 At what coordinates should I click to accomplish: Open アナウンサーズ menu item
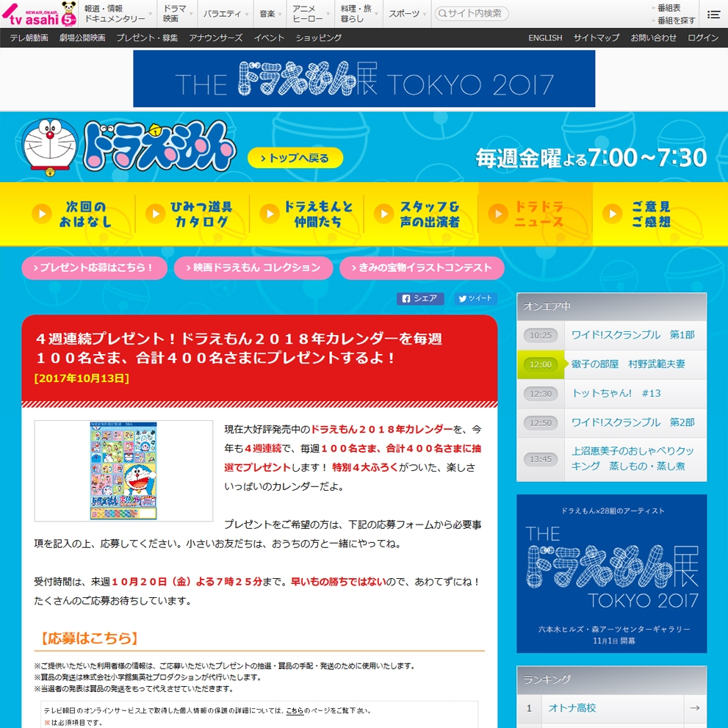pos(215,37)
